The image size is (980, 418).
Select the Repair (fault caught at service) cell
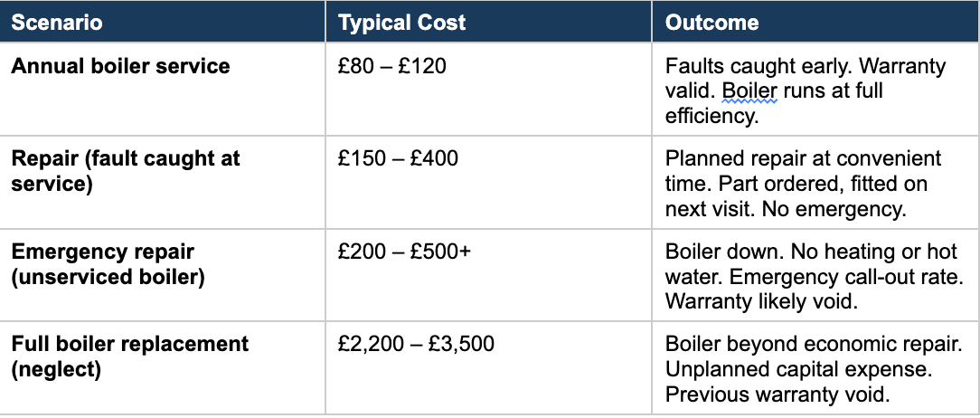126,171
